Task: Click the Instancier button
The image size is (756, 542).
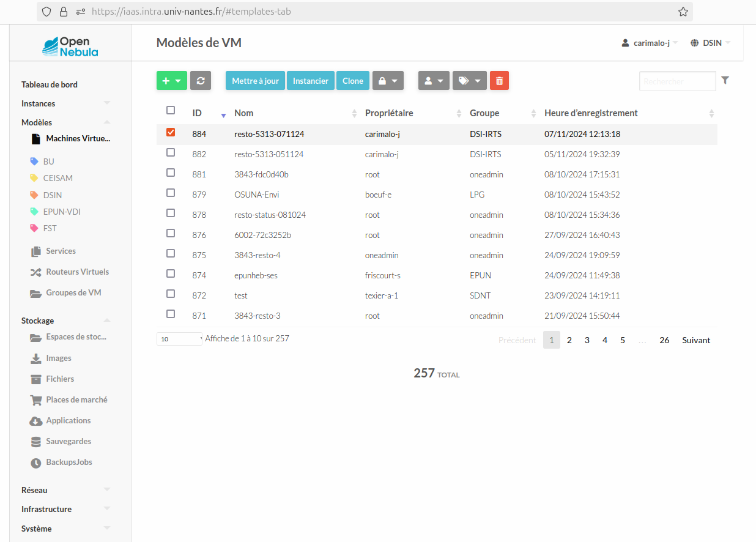Action: 310,80
